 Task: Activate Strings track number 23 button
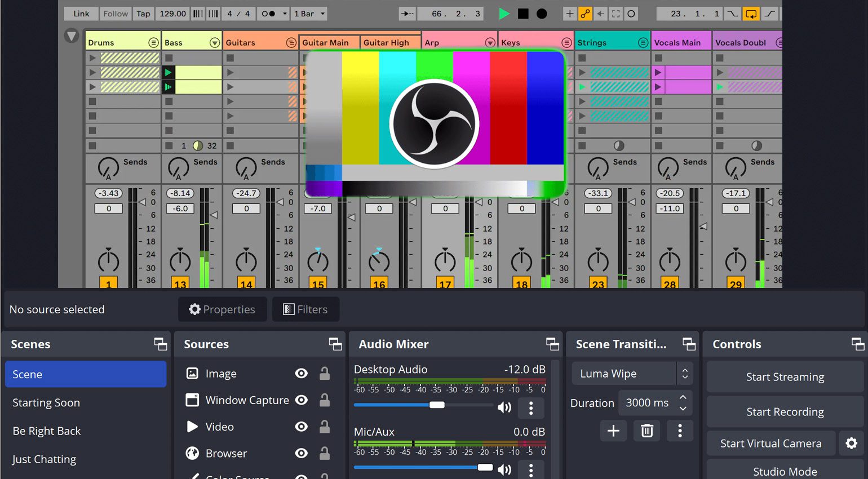click(598, 283)
